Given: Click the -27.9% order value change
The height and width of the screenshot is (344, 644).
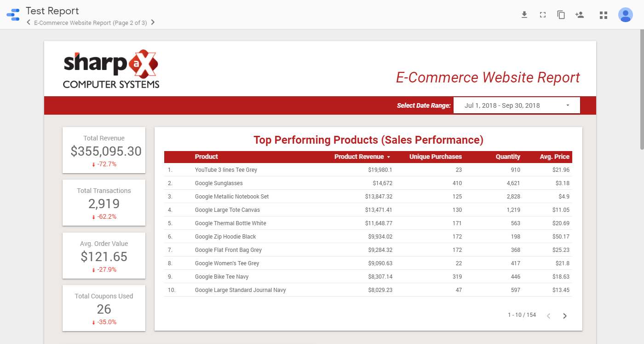Looking at the screenshot, I should (x=104, y=269).
